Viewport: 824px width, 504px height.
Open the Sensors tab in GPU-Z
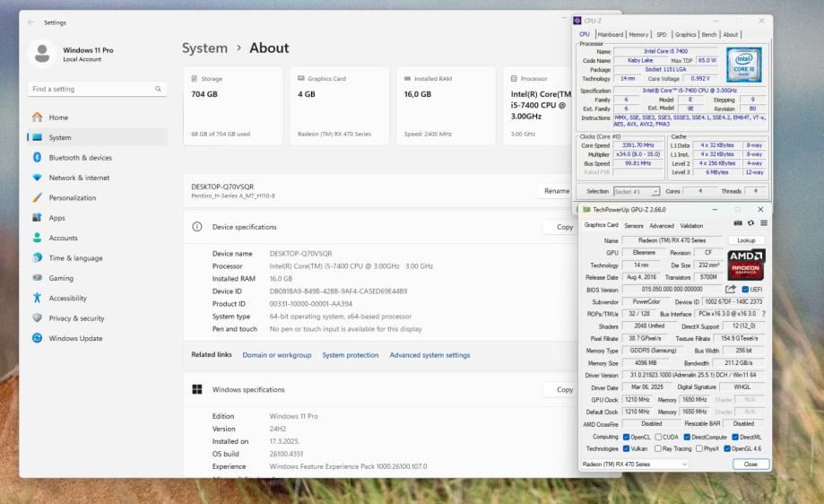click(633, 226)
